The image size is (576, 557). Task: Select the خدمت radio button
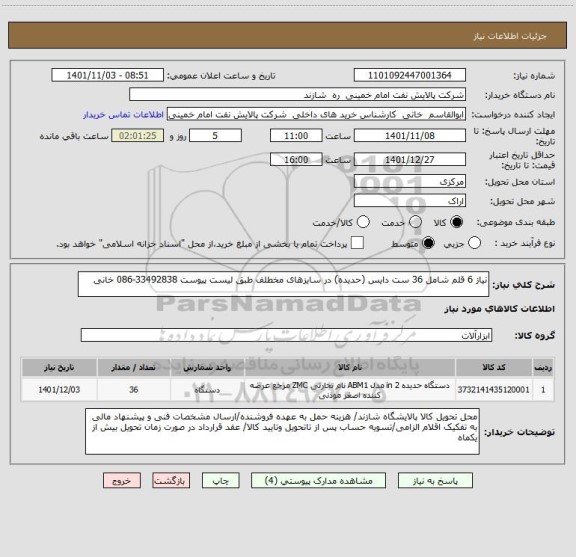click(415, 222)
